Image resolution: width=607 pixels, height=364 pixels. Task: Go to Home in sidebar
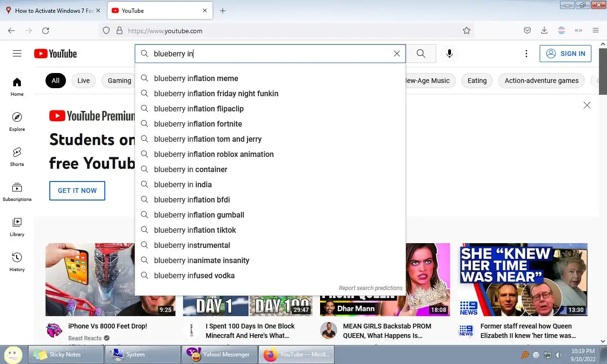pos(17,87)
